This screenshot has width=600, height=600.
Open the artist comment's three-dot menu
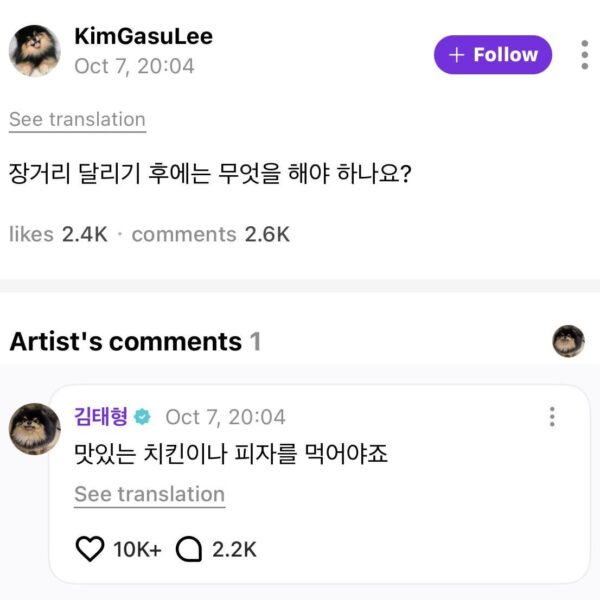[x=552, y=417]
